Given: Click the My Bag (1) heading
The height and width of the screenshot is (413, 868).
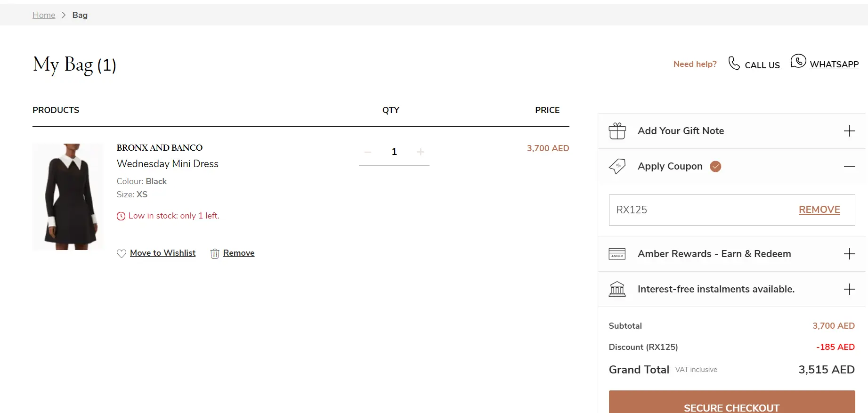Looking at the screenshot, I should click(74, 65).
